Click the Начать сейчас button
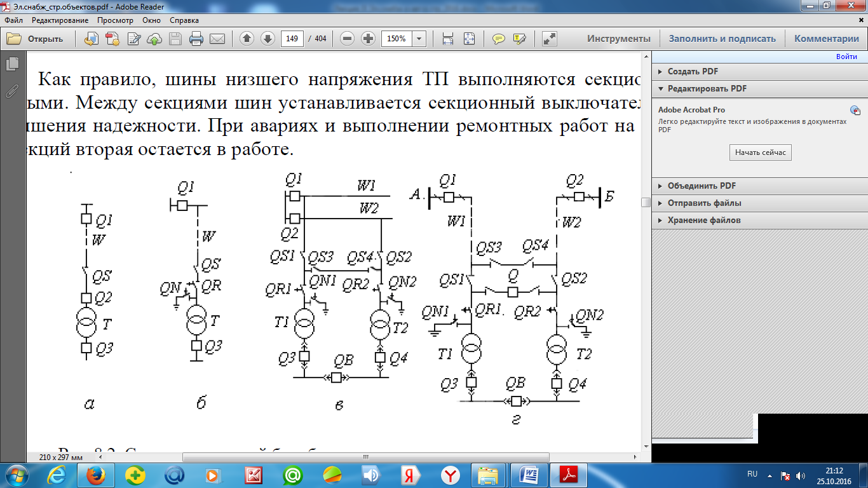 pos(761,152)
